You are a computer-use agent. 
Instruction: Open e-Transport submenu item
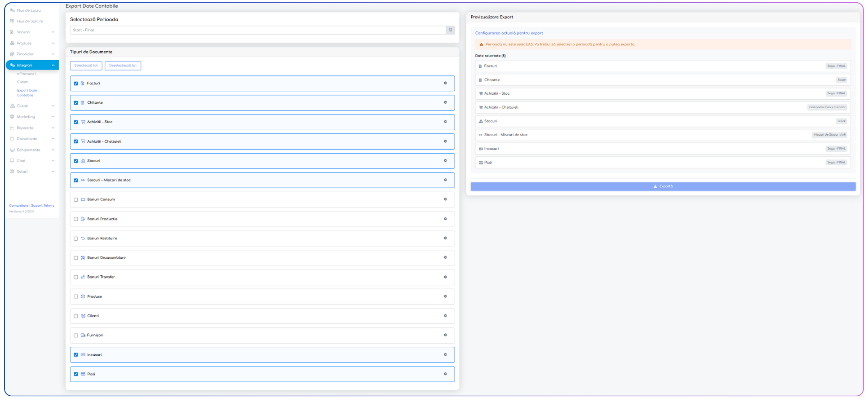[27, 74]
